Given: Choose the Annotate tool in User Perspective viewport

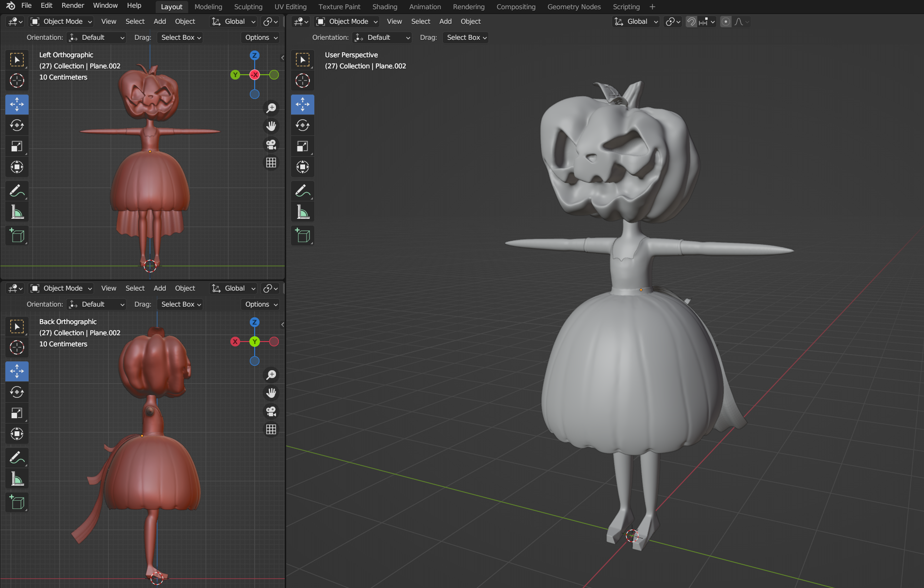Looking at the screenshot, I should (303, 191).
